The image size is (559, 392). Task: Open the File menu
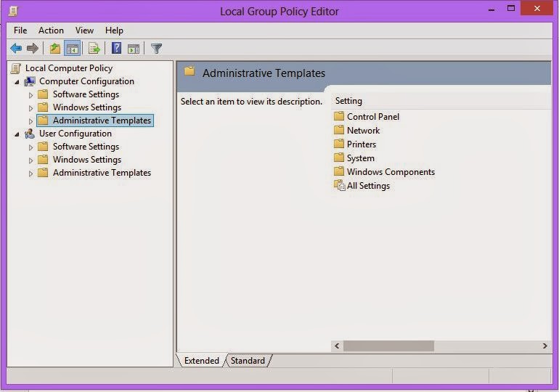(x=20, y=30)
